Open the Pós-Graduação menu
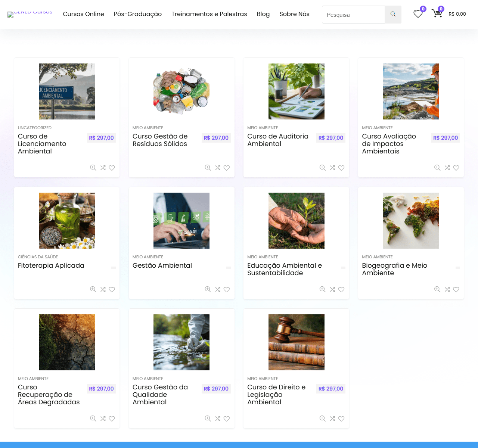This screenshot has height=448, width=478. tap(137, 14)
